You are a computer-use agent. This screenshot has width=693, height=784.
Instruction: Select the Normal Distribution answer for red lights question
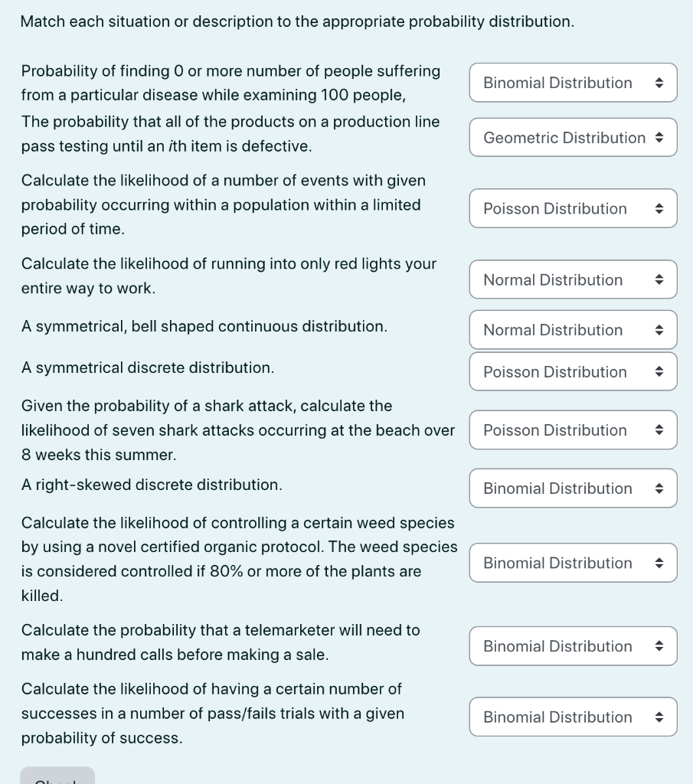[573, 279]
